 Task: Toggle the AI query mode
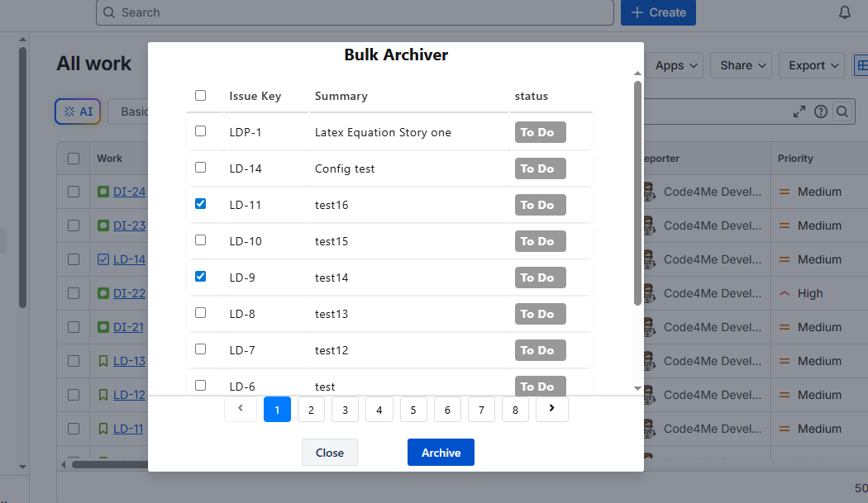(77, 111)
